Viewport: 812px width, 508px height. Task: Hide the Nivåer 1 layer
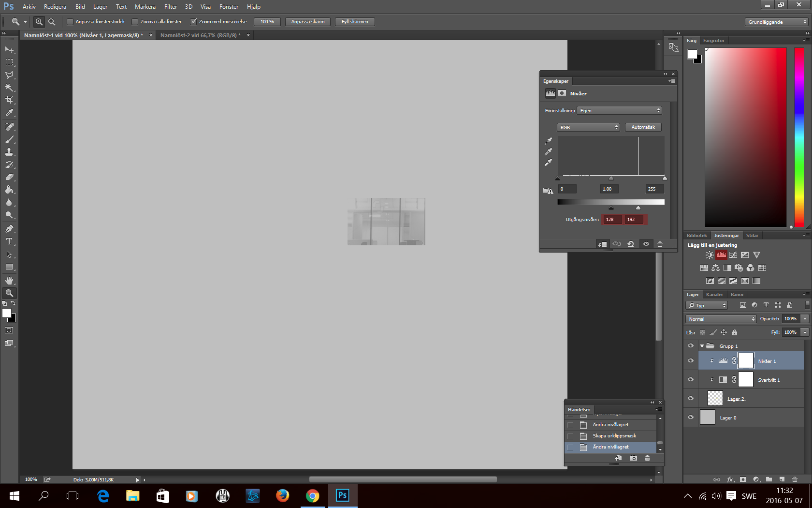point(690,360)
